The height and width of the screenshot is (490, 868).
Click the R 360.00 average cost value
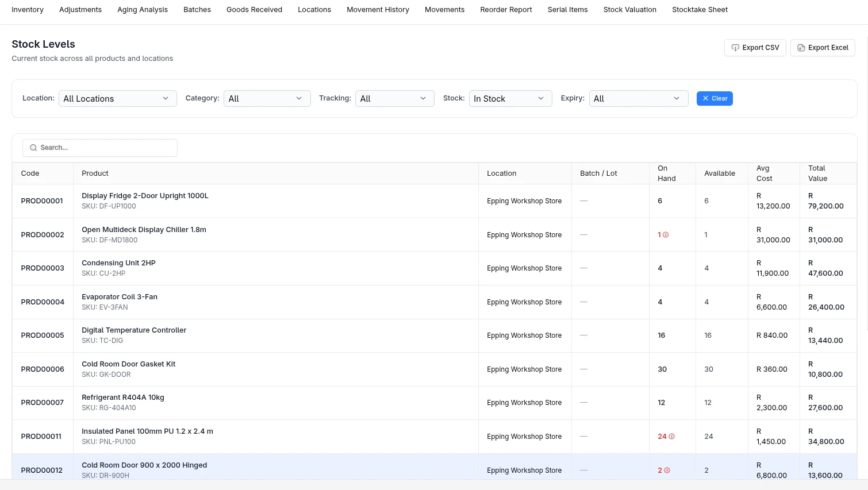pyautogui.click(x=772, y=369)
